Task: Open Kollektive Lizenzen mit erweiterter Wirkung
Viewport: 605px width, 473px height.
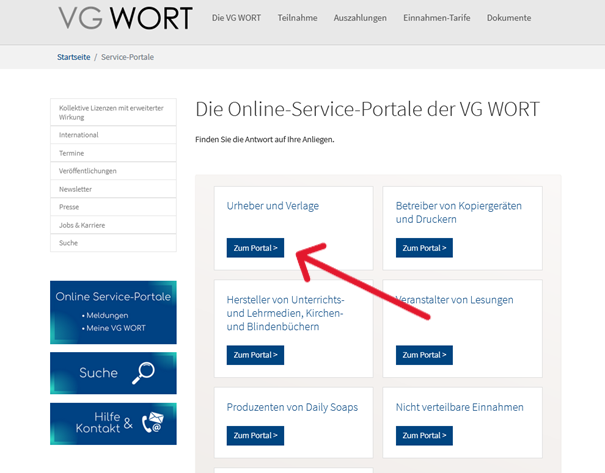Action: [113, 112]
